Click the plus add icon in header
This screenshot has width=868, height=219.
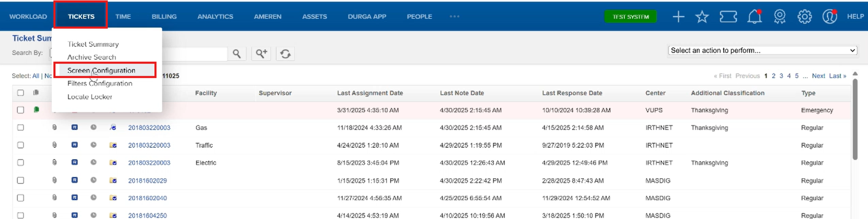pyautogui.click(x=678, y=16)
